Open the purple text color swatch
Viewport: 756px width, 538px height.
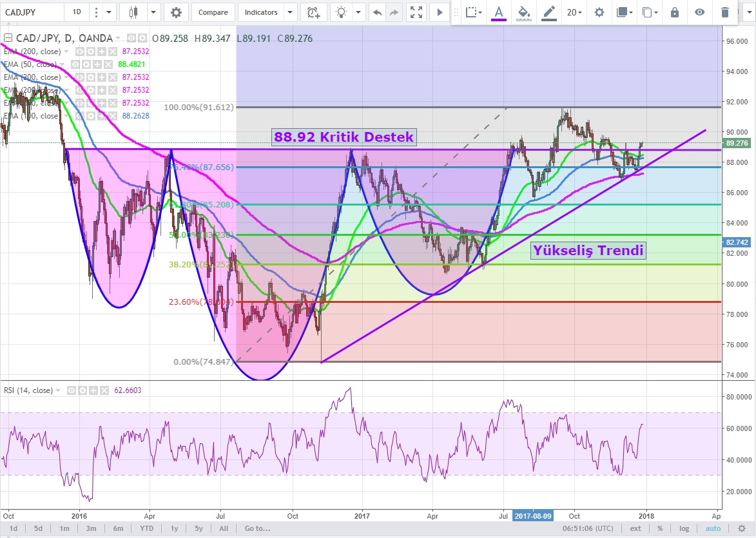(x=499, y=12)
